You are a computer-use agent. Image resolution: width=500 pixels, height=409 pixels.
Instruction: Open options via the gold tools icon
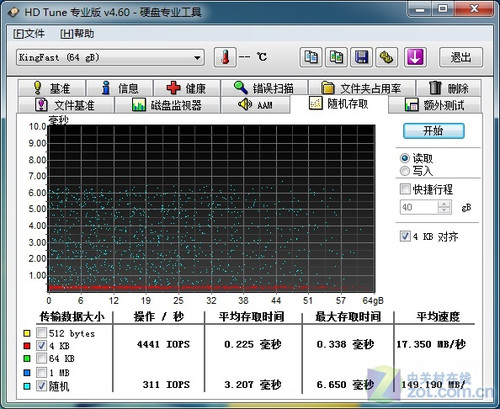coord(387,57)
